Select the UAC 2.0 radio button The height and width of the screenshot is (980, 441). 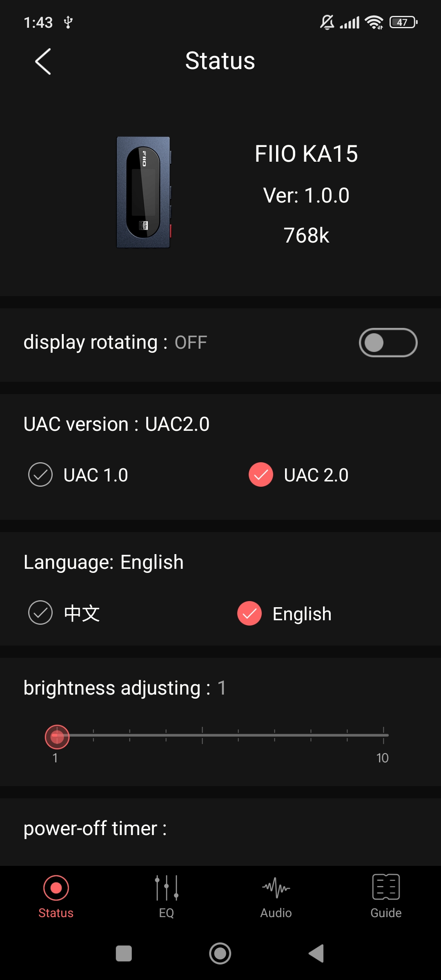[261, 474]
